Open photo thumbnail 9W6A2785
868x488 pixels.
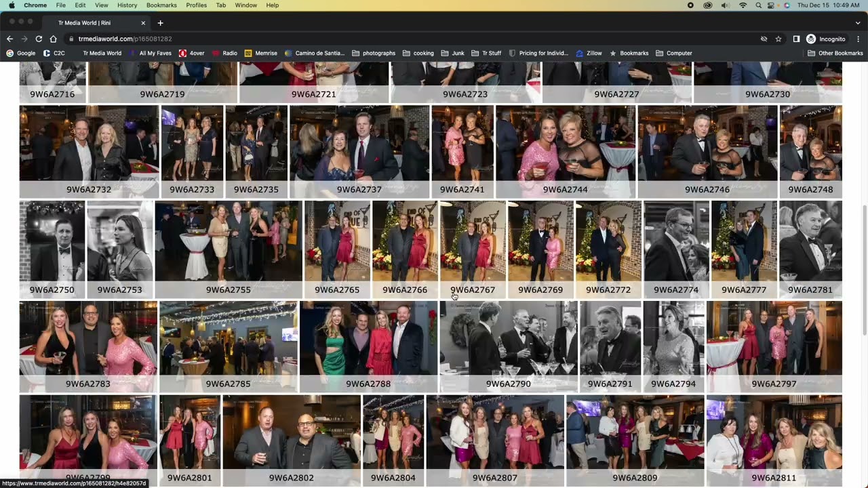point(229,346)
